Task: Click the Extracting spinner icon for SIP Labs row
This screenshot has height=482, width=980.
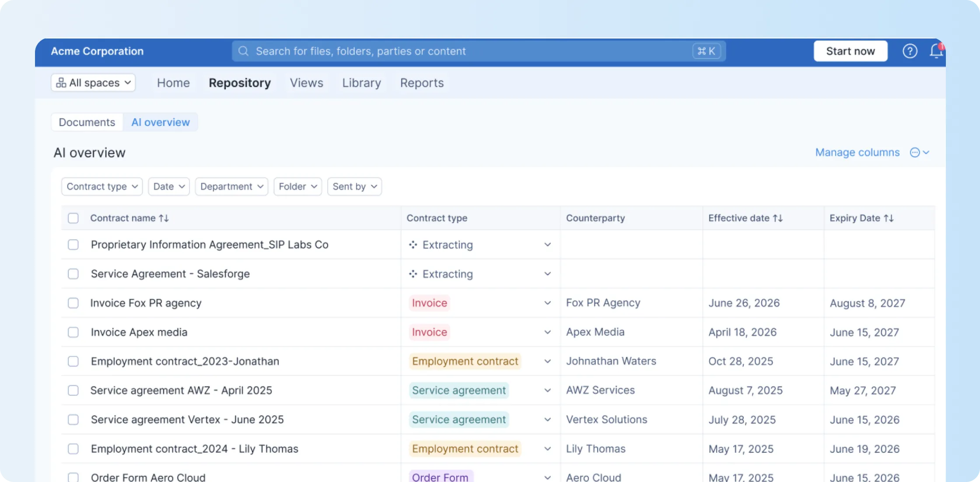Action: click(413, 244)
